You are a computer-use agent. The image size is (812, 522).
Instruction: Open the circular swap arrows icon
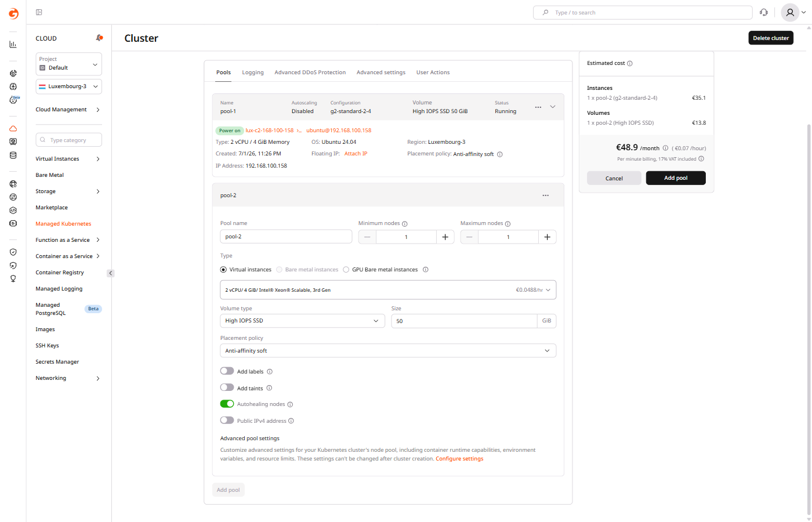[13, 197]
